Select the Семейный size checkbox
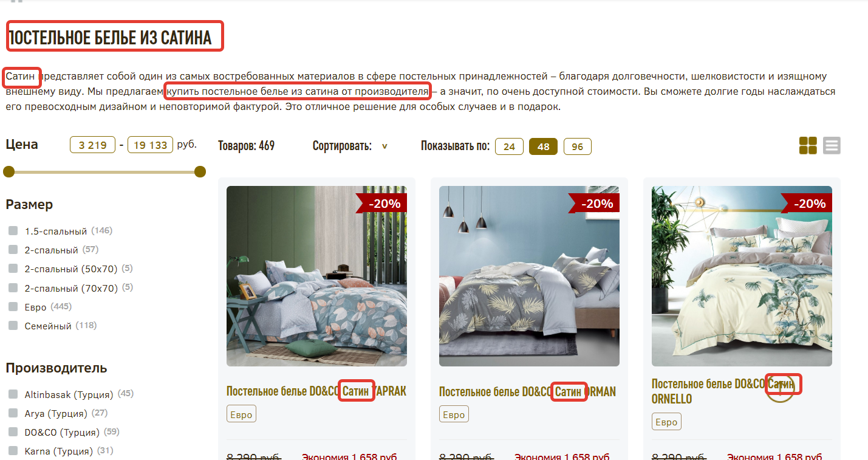This screenshot has width=868, height=460. (13, 326)
